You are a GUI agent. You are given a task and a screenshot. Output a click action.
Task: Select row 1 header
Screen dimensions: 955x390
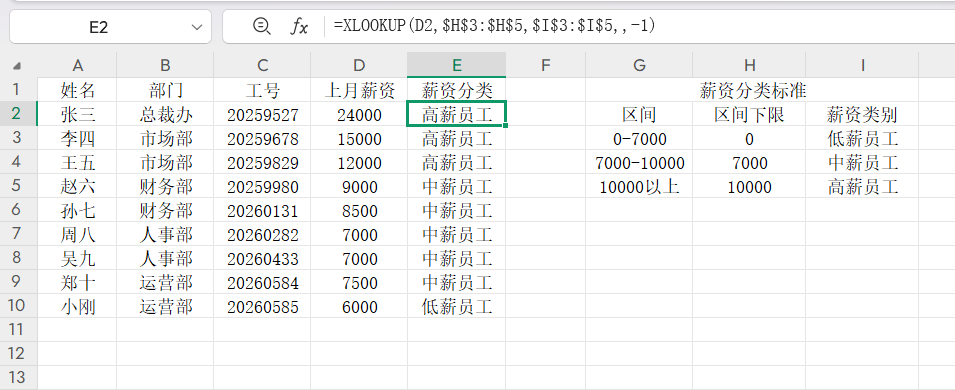coord(18,90)
